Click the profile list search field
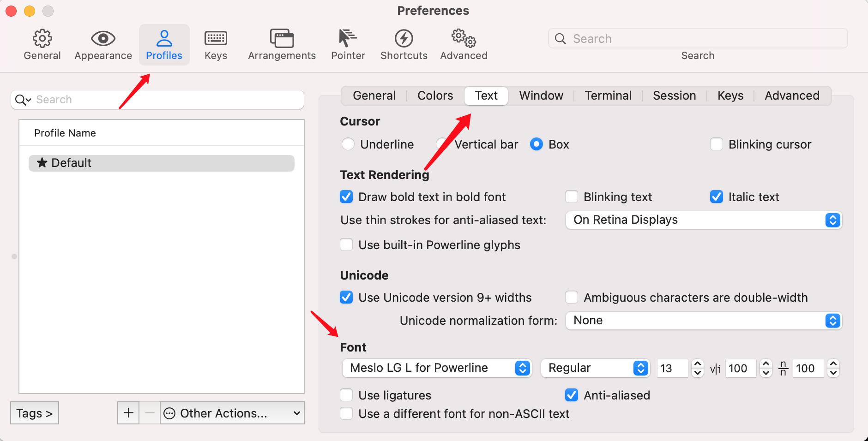 (x=157, y=100)
